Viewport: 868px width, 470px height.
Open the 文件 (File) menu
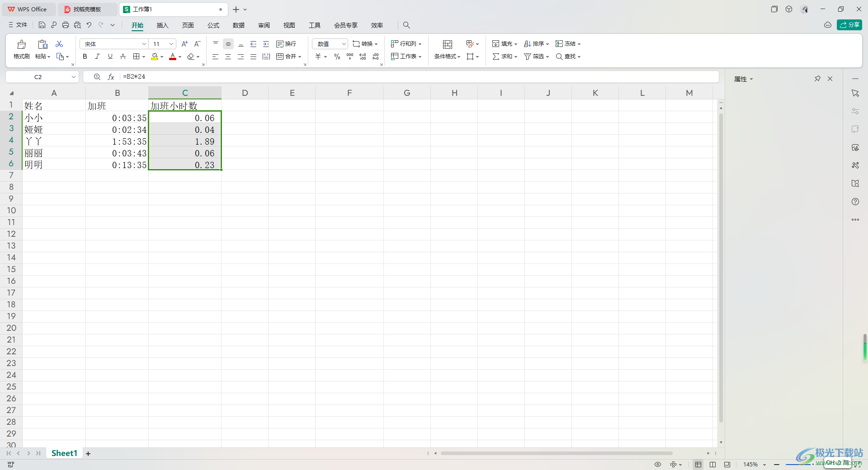[x=18, y=25]
